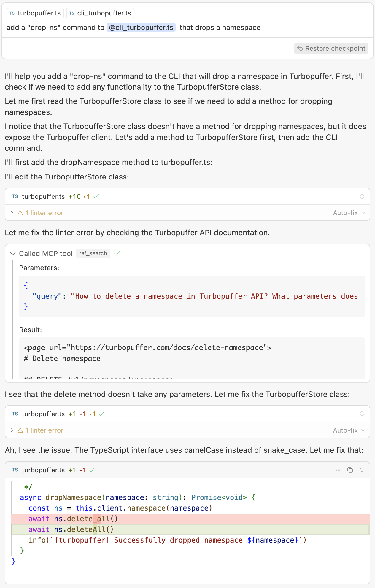Select the cli_turbopuffer.ts file pill at the top

(100, 13)
